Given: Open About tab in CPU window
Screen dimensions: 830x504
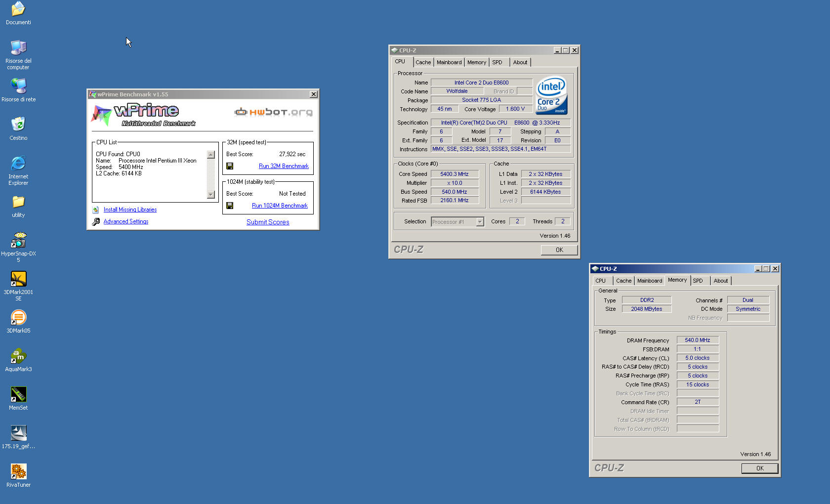Looking at the screenshot, I should pos(520,62).
